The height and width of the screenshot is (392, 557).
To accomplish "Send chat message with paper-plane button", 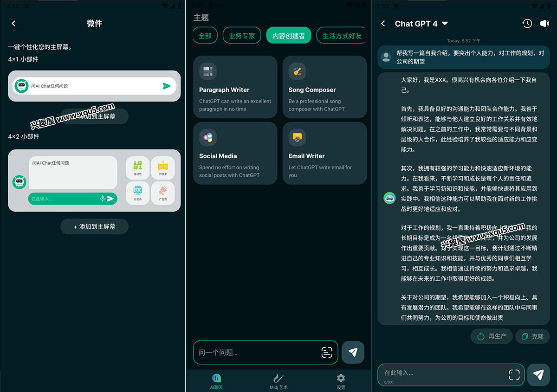I will pyautogui.click(x=538, y=375).
